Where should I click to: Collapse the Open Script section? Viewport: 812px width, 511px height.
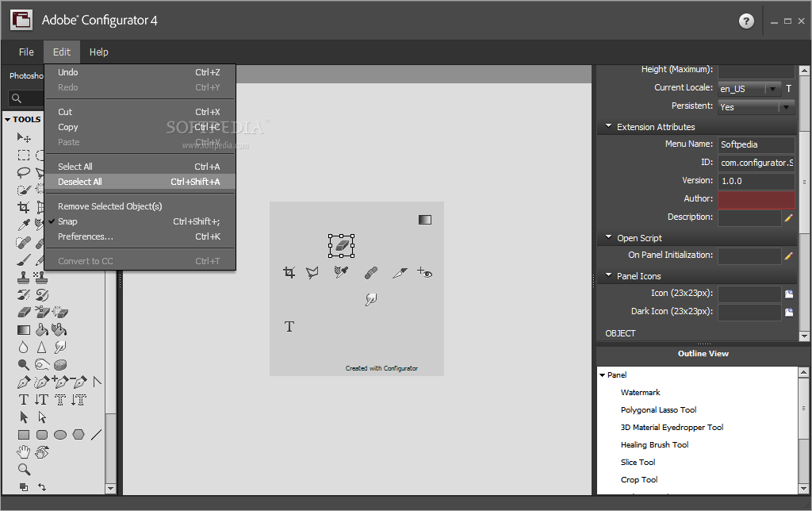(608, 237)
